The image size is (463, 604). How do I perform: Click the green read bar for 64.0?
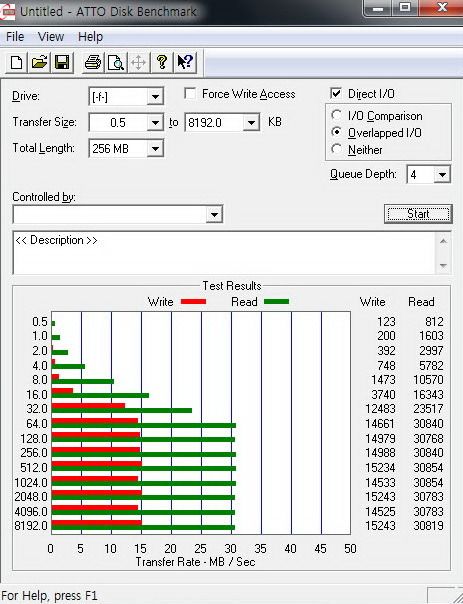point(143,425)
